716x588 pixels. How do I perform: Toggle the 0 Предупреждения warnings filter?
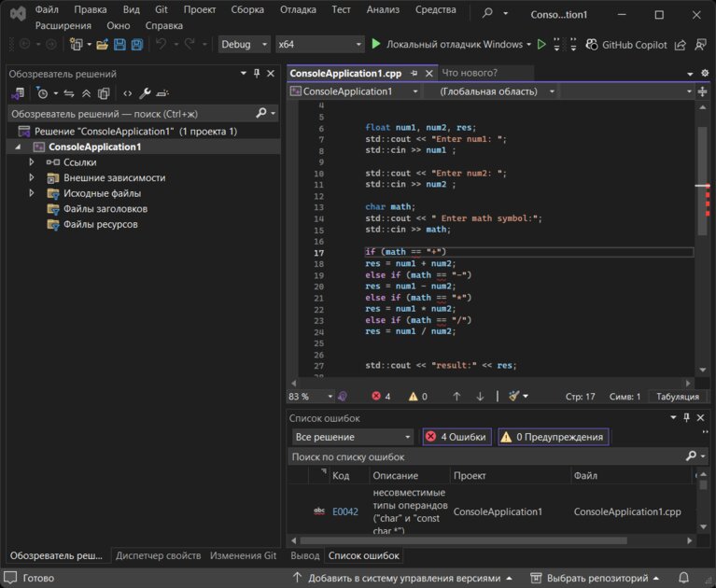[x=553, y=437]
